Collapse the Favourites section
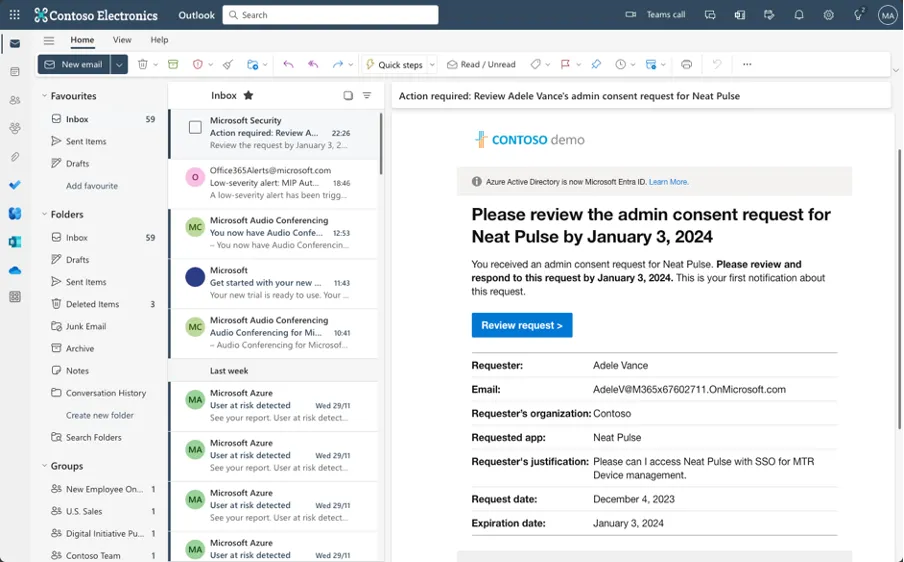The width and height of the screenshot is (904, 562). (45, 97)
